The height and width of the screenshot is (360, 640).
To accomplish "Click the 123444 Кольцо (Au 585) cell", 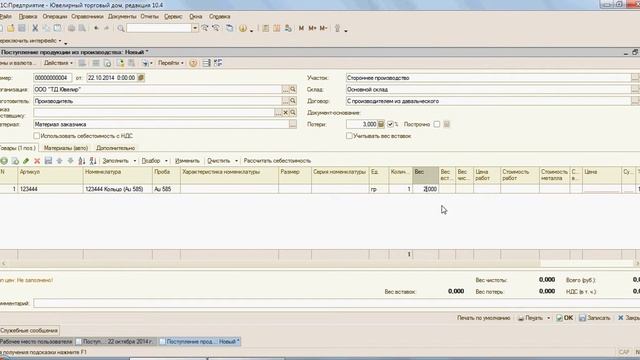I will click(x=118, y=189).
